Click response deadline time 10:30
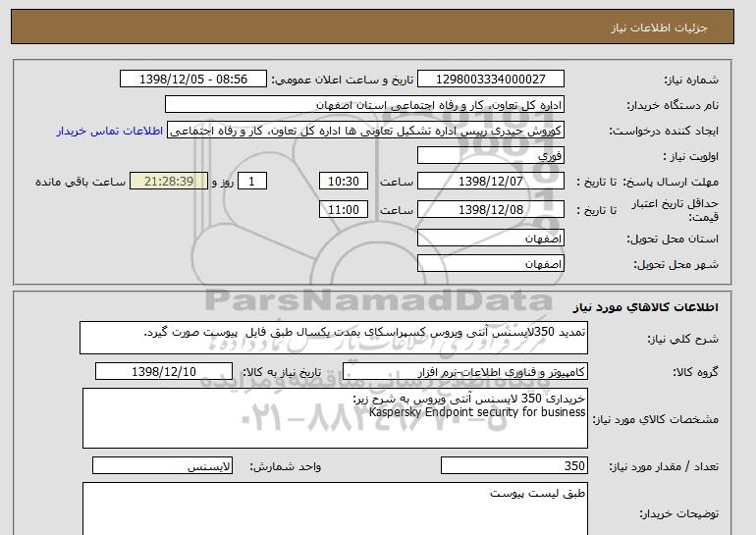Image resolution: width=756 pixels, height=535 pixels. (x=344, y=182)
